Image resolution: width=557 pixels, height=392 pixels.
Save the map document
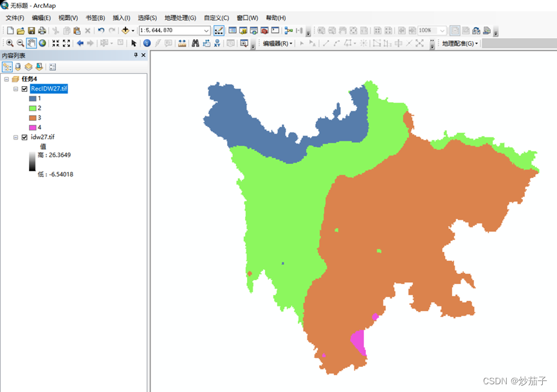click(32, 31)
